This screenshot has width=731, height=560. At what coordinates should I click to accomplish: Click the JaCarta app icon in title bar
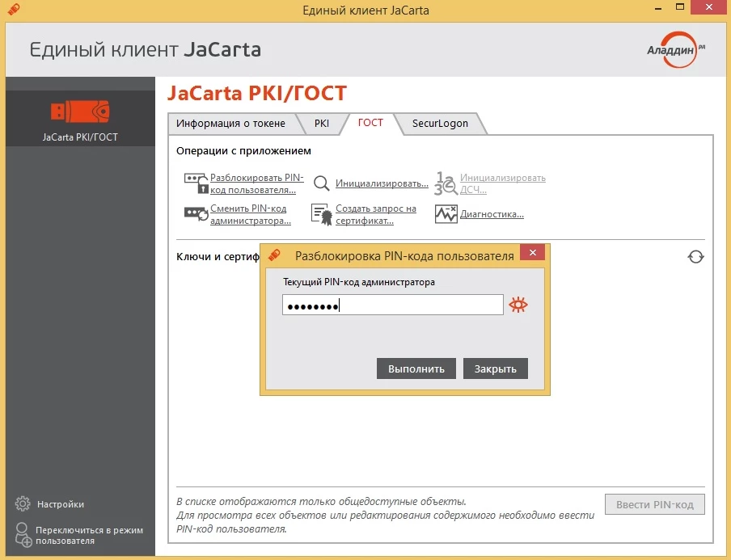[14, 9]
